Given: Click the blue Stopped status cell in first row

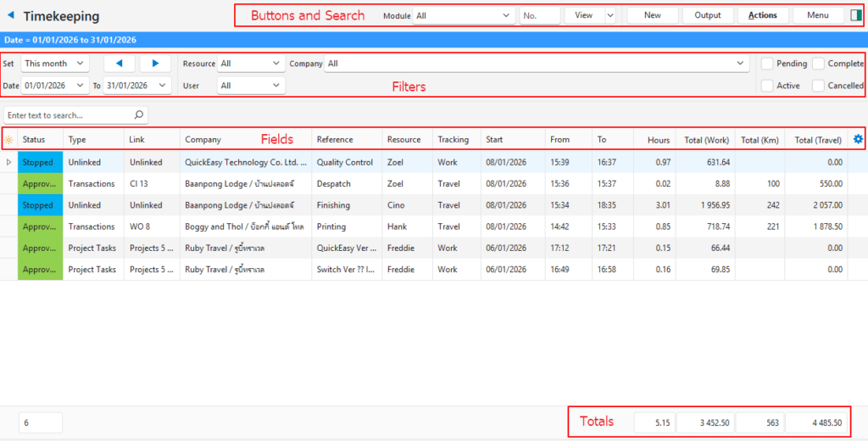Looking at the screenshot, I should pyautogui.click(x=39, y=162).
